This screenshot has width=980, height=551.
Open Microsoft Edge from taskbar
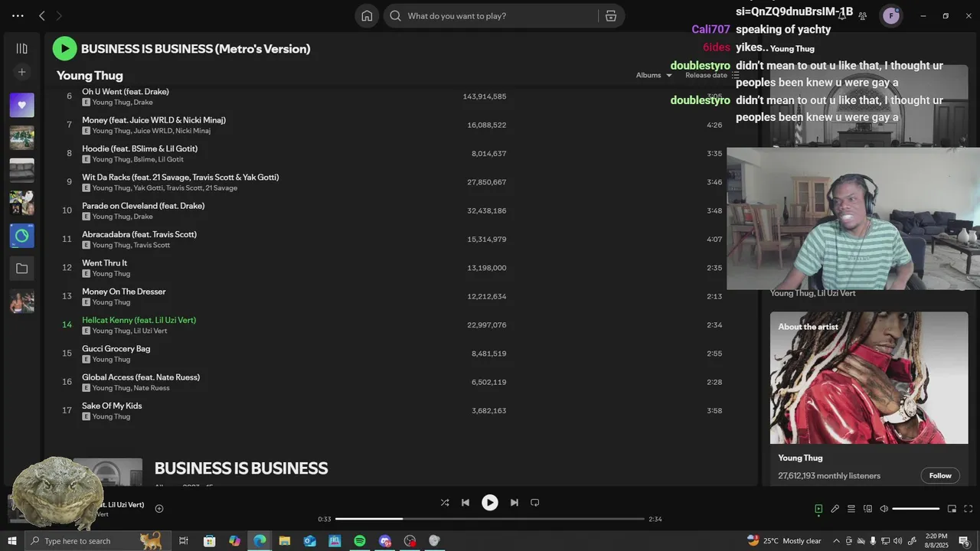[x=260, y=541]
